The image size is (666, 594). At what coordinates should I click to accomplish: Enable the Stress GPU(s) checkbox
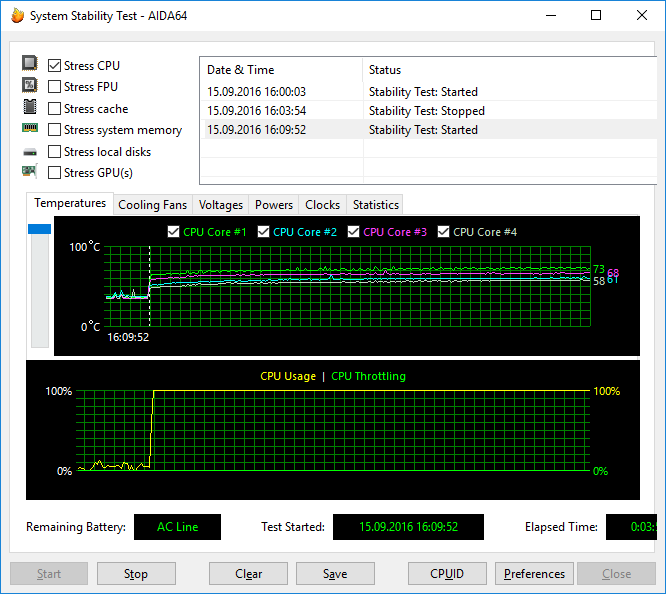point(54,173)
